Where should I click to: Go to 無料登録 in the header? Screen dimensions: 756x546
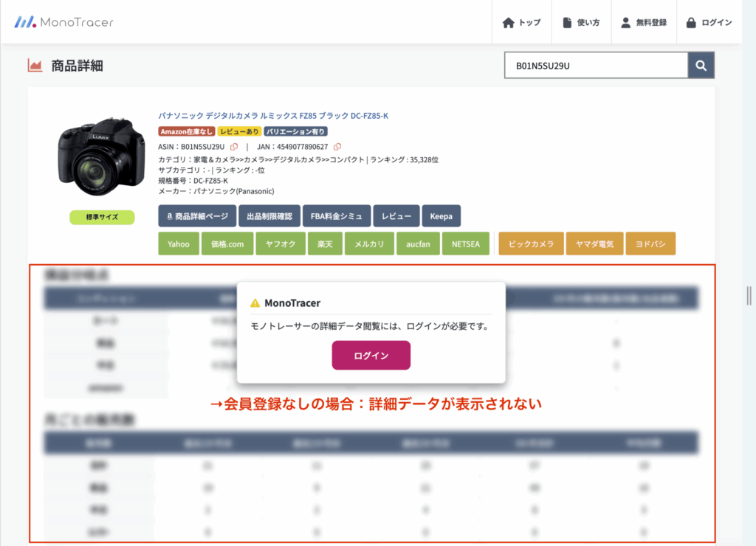click(644, 23)
